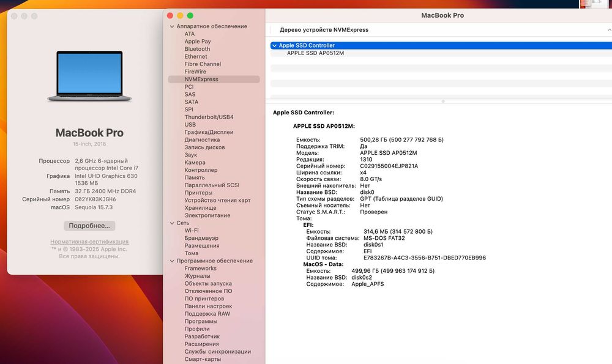Select ПО принтеров in the sidebar
Image resolution: width=612 pixels, height=364 pixels.
pos(204,299)
